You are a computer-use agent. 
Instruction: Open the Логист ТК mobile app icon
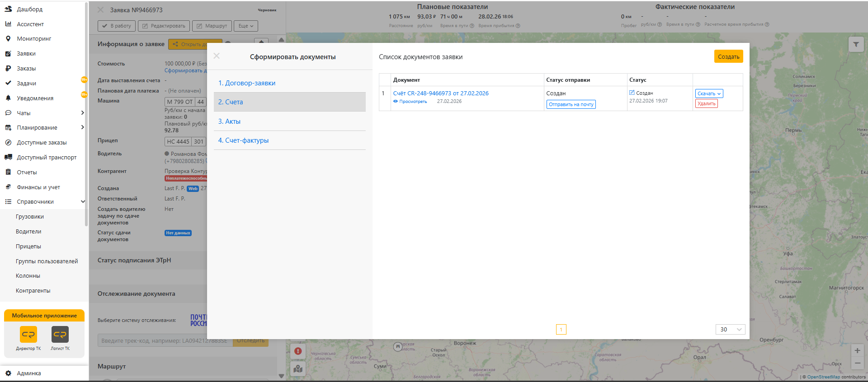(x=60, y=335)
